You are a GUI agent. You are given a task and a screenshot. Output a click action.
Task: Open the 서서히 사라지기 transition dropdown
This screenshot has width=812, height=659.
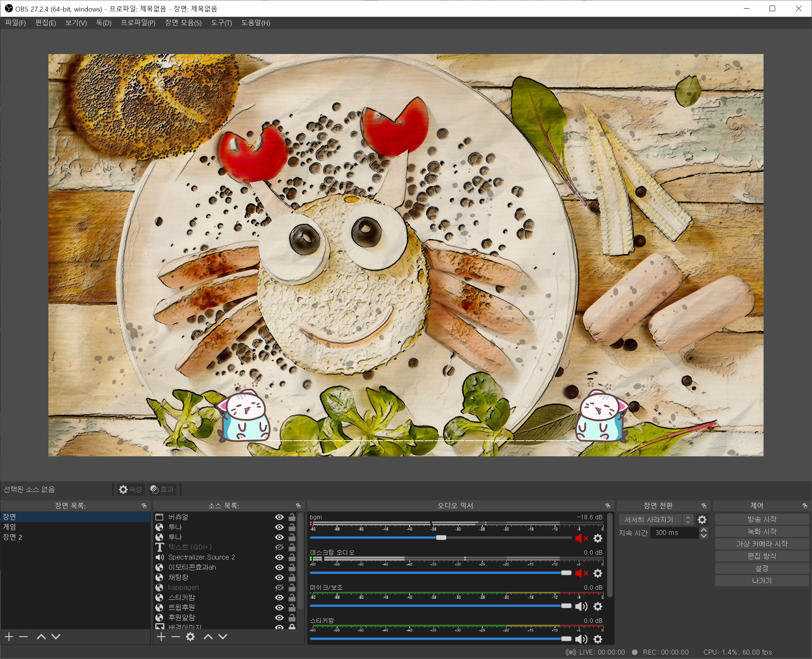(x=656, y=520)
